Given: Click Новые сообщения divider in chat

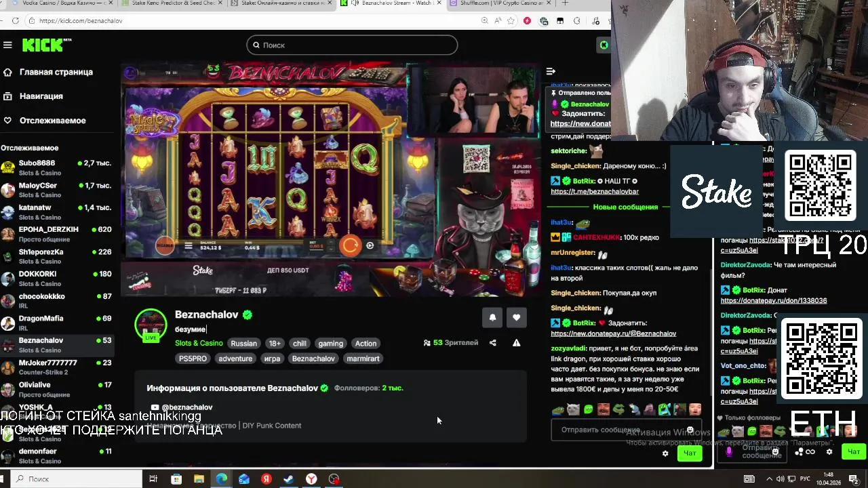Looking at the screenshot, I should pyautogui.click(x=625, y=207).
